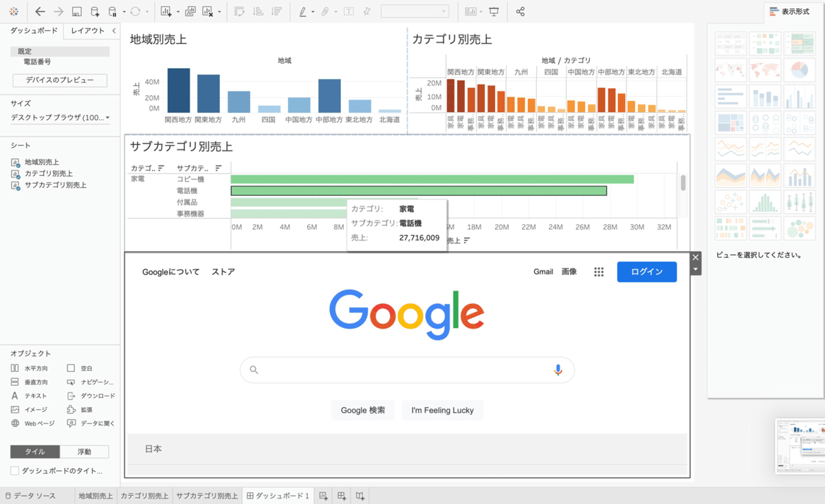The image size is (825, 504).
Task: Click the fix axes pin icon
Action: (366, 12)
